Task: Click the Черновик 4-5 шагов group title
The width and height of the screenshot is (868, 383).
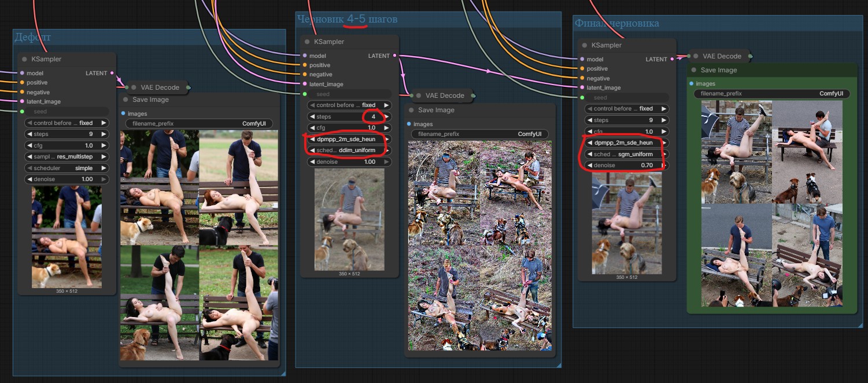Action: (x=348, y=20)
